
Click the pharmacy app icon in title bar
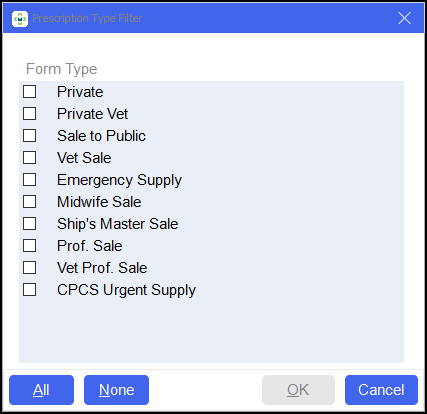[x=20, y=19]
